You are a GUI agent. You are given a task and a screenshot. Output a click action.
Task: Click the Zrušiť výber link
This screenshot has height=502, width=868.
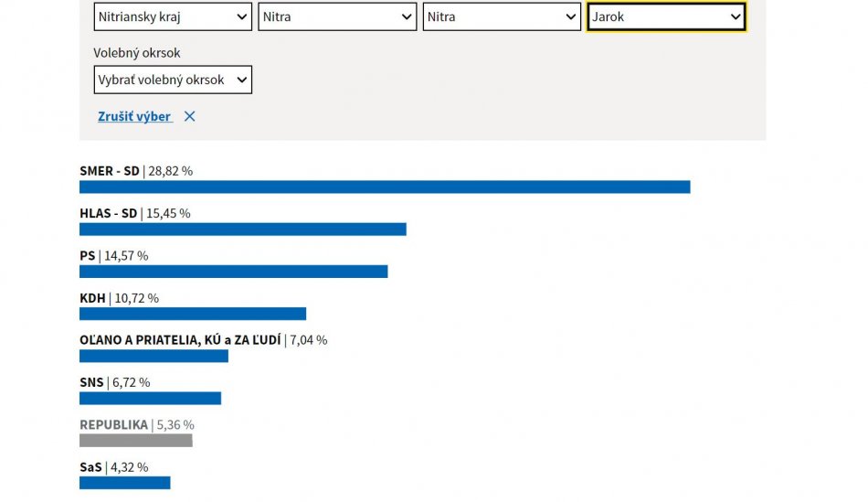point(134,116)
